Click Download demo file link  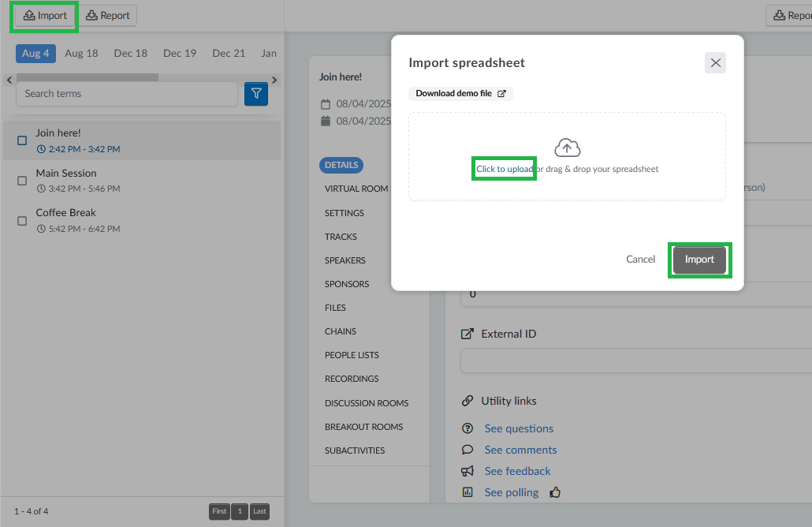[460, 93]
